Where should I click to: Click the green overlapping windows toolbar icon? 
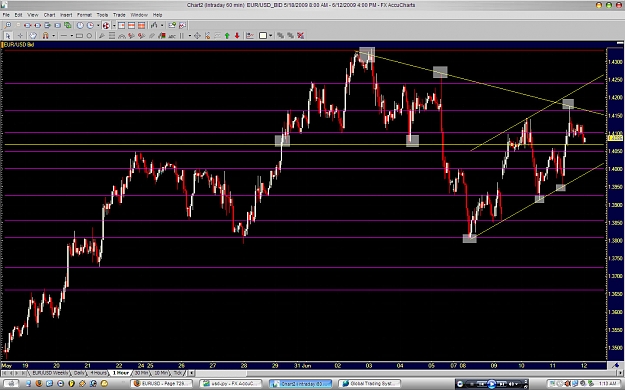[x=67, y=25]
